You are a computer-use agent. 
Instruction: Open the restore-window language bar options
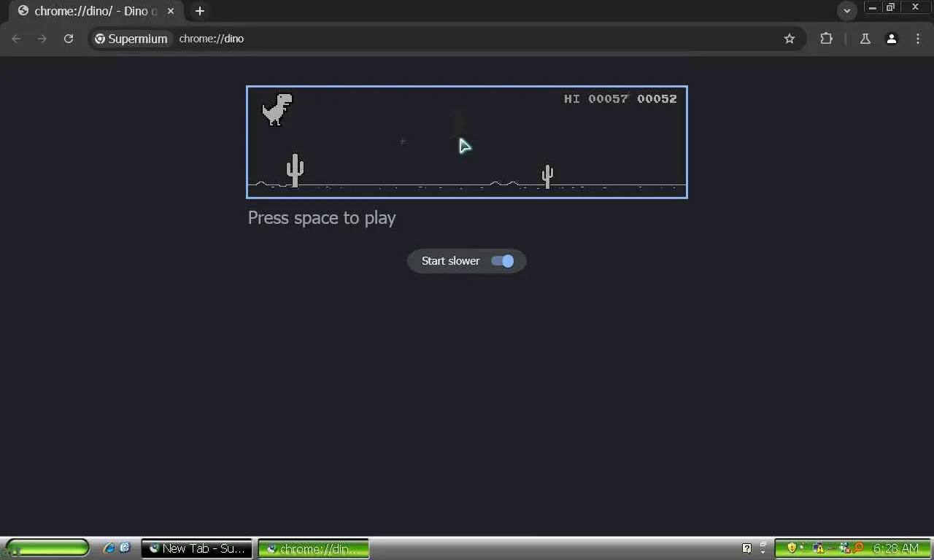click(x=764, y=545)
